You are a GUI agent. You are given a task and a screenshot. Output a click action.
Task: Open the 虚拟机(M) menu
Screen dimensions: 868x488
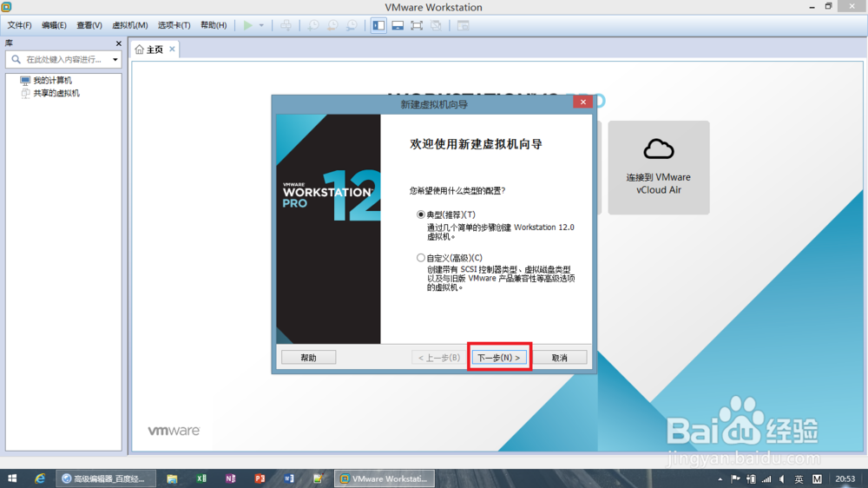pos(130,25)
